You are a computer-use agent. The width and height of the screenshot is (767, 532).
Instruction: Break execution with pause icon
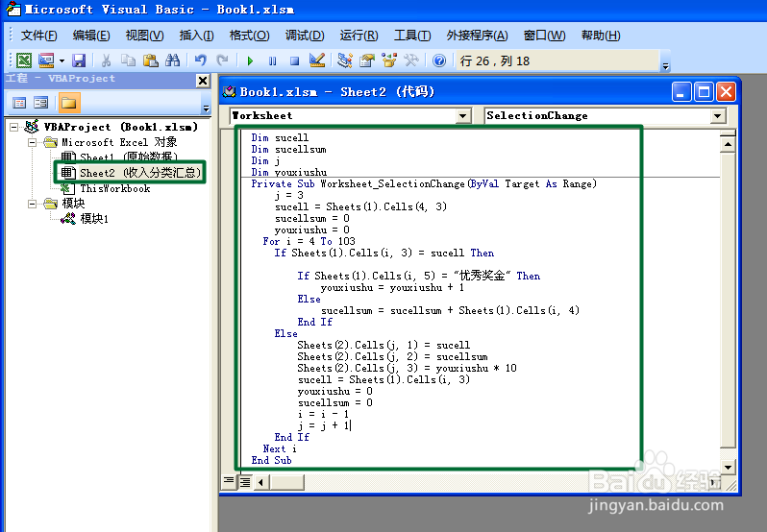[272, 61]
